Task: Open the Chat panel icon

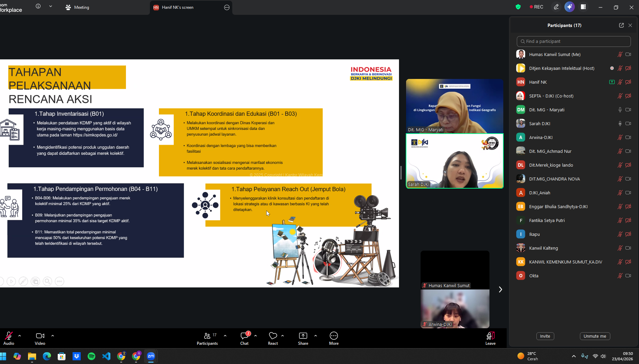Action: click(244, 336)
